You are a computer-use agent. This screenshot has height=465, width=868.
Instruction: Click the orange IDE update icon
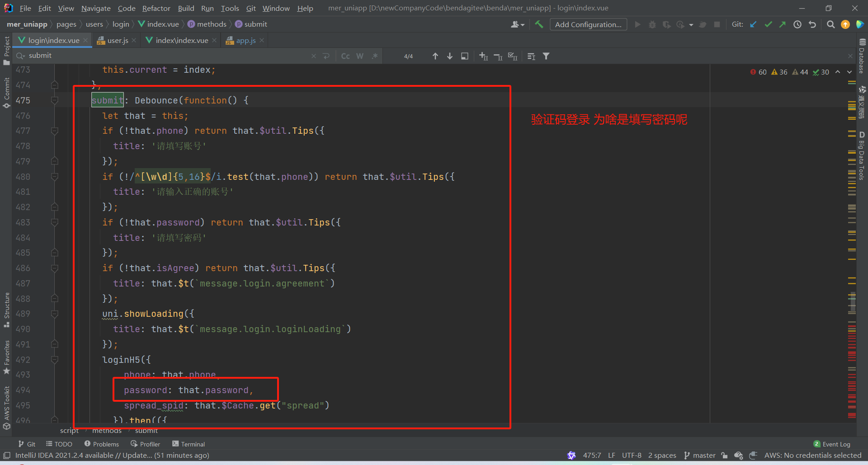[845, 24]
